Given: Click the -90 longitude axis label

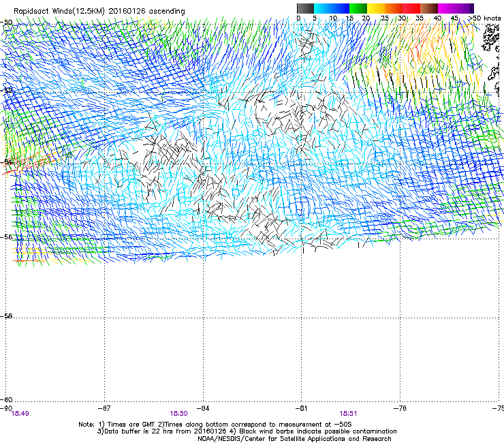Looking at the screenshot, I should [6, 408].
